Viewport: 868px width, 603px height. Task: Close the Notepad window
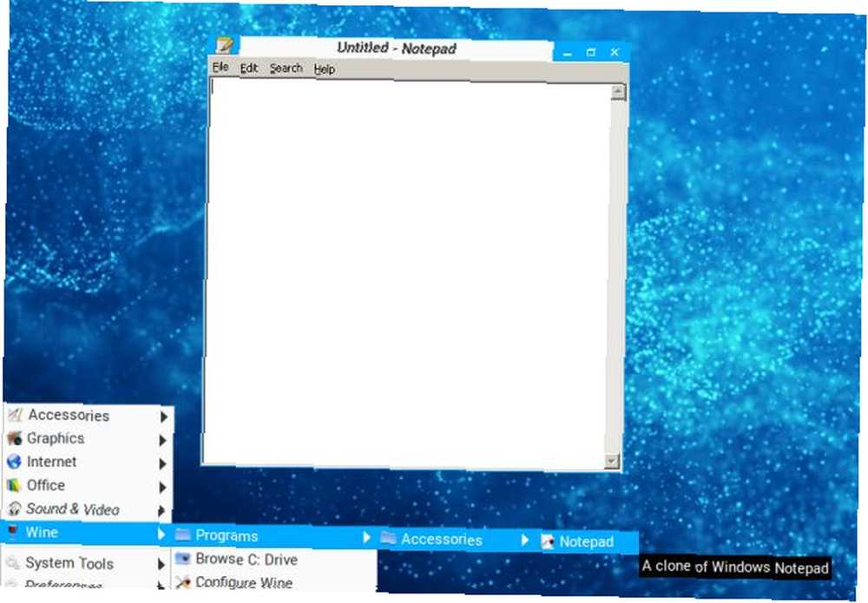(615, 52)
